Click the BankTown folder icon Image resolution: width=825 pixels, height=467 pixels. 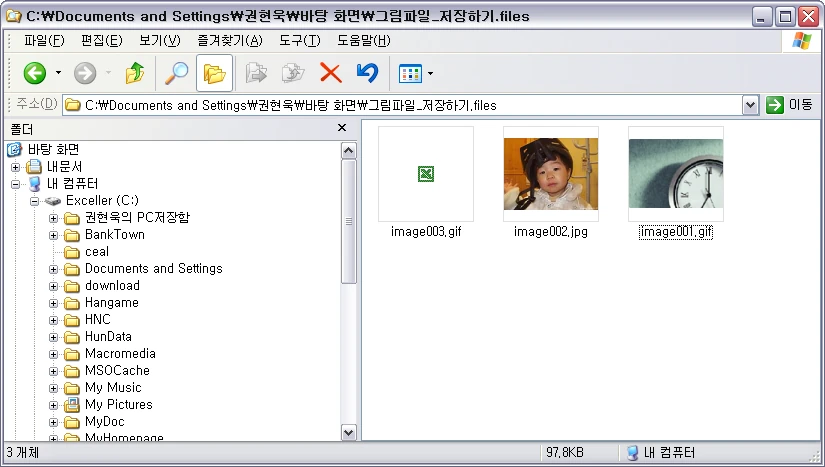72,235
